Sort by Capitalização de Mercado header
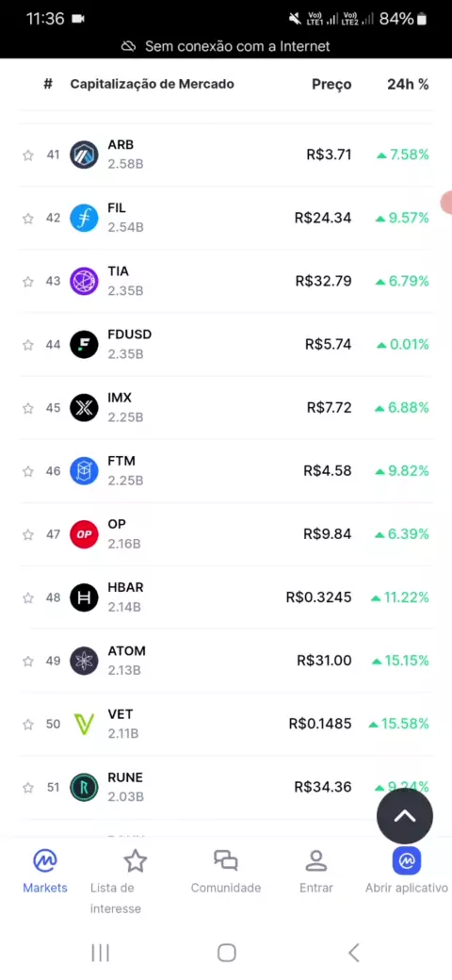Image resolution: width=452 pixels, height=980 pixels. coord(152,84)
